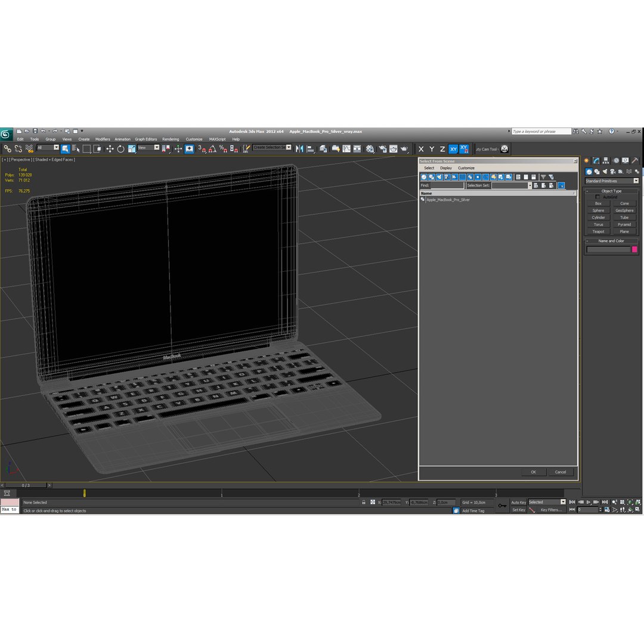This screenshot has height=644, width=644.
Task: Click the GeoSphere object button
Action: click(x=624, y=210)
